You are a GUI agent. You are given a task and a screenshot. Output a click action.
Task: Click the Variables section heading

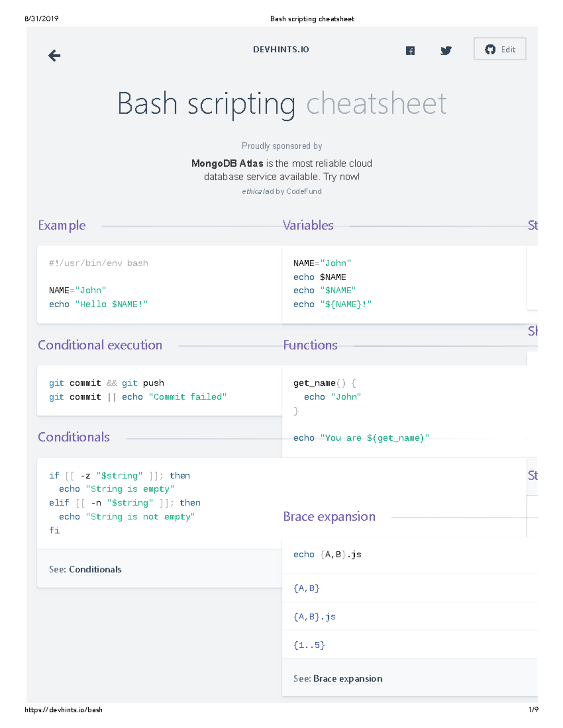click(308, 225)
